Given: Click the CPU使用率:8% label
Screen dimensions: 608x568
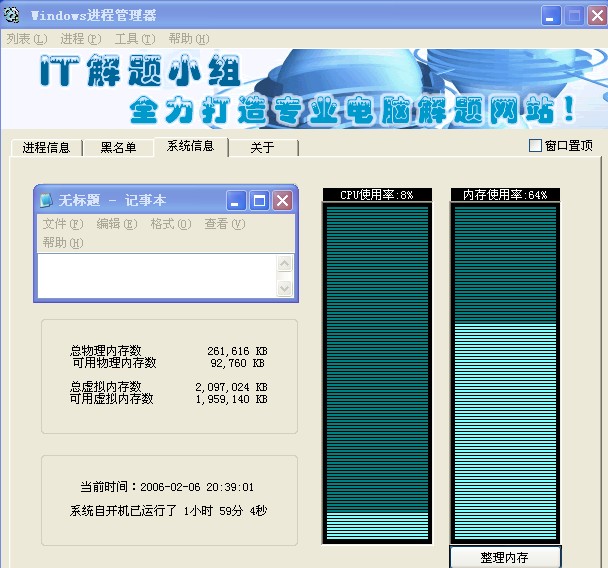Looking at the screenshot, I should coord(377,195).
